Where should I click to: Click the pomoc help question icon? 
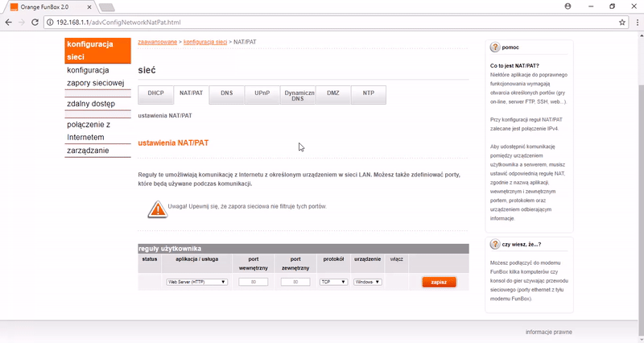point(494,48)
